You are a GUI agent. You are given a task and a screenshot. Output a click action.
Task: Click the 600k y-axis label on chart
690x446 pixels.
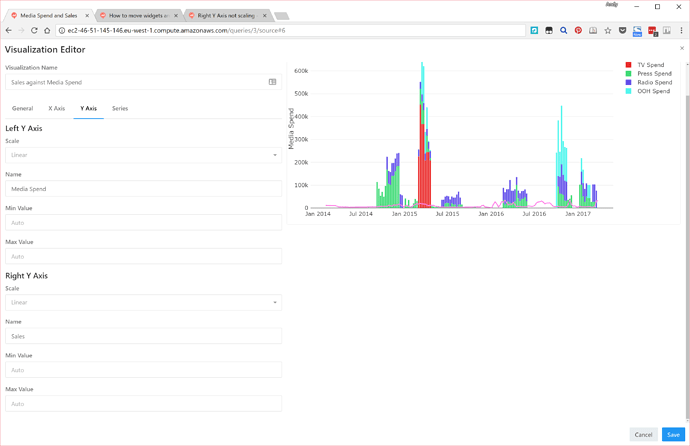pos(301,71)
